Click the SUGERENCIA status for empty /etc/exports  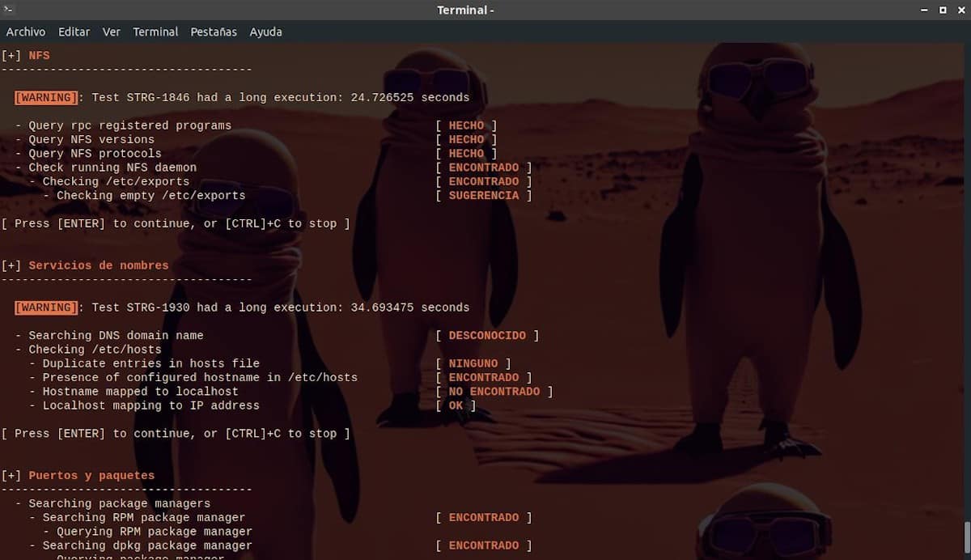coord(484,196)
